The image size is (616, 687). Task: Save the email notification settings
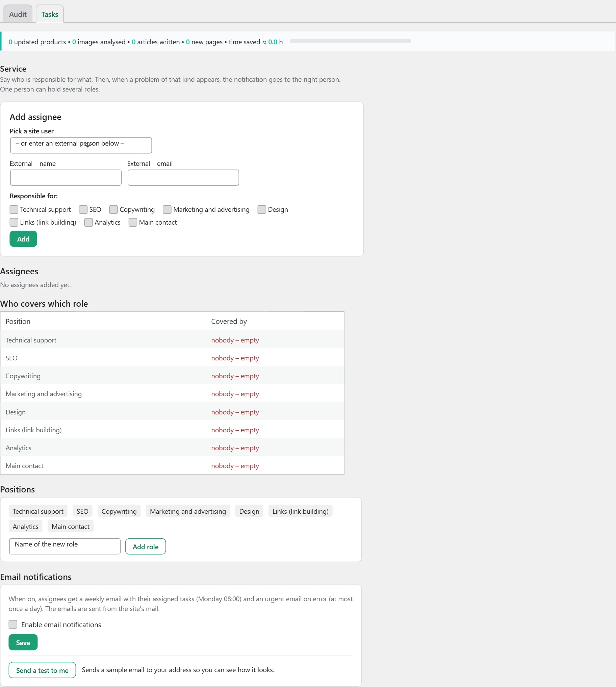click(x=23, y=642)
